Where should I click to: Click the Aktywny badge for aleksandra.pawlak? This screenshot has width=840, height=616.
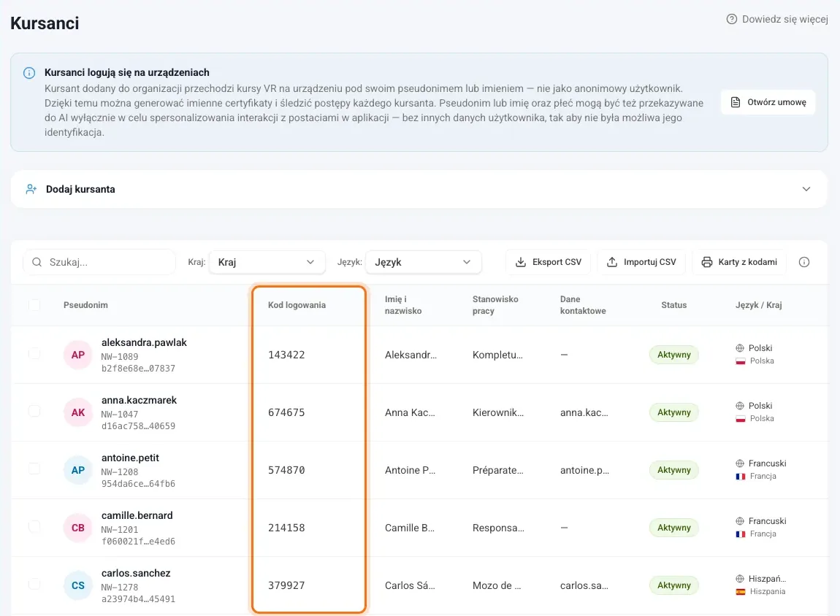pyautogui.click(x=674, y=355)
